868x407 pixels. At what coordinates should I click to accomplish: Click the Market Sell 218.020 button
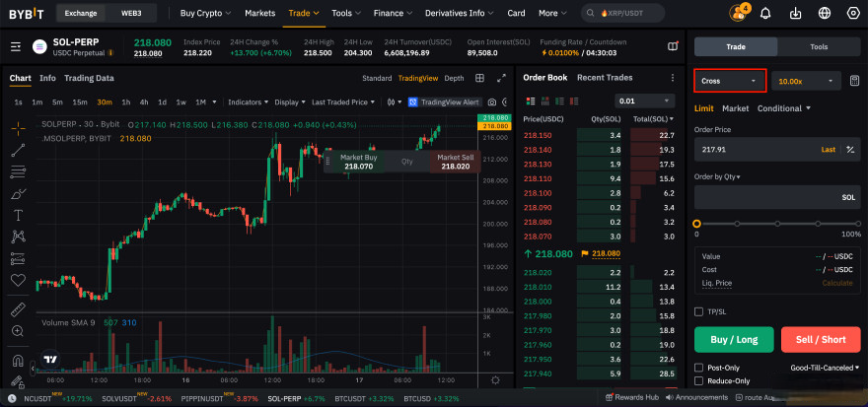pos(455,162)
